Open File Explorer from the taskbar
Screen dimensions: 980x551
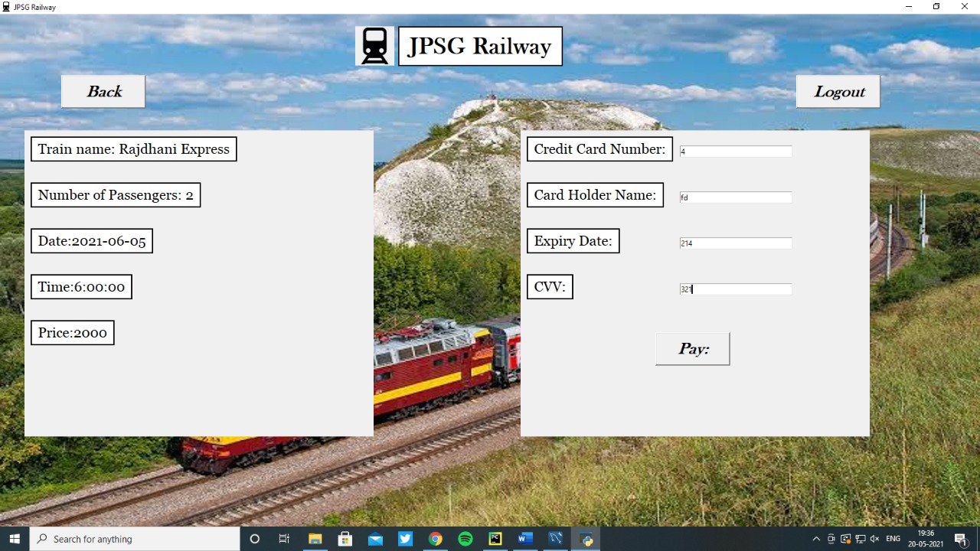315,538
